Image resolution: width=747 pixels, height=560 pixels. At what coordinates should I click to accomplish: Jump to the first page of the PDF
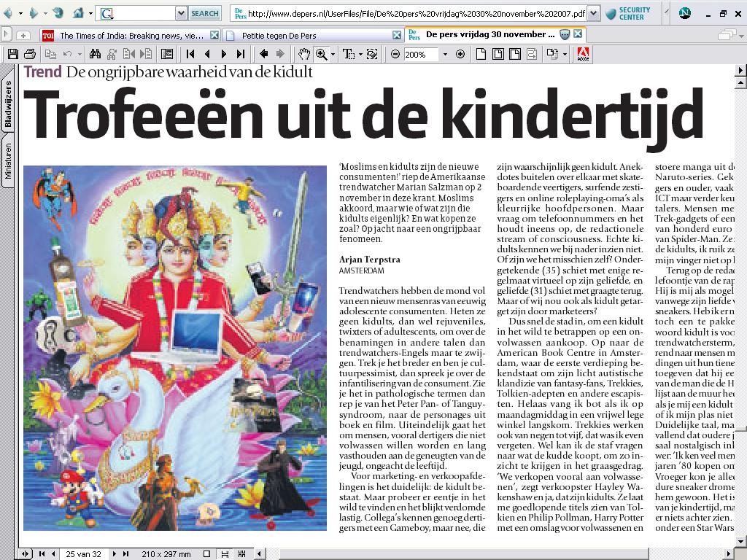tap(190, 54)
